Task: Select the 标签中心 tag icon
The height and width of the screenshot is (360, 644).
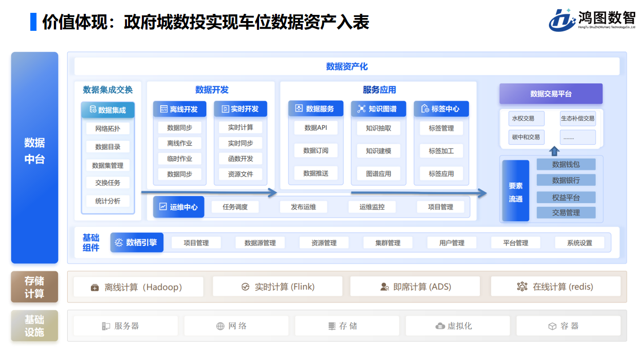Action: coord(425,109)
